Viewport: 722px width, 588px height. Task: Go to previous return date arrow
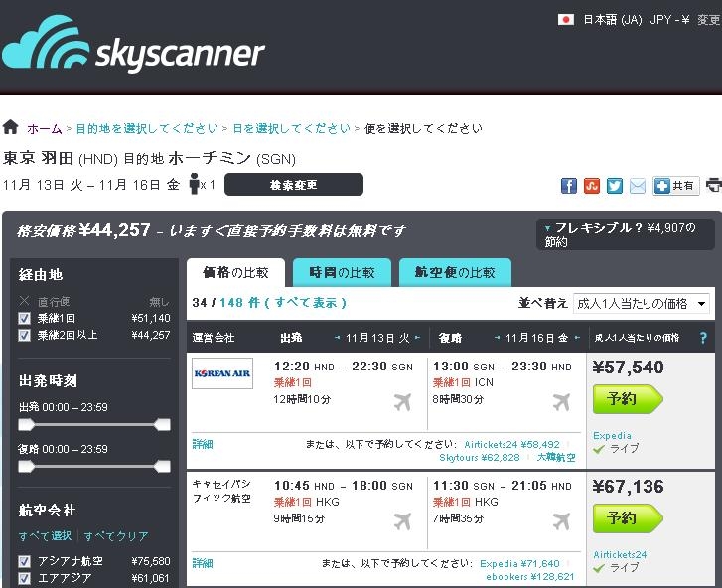coord(497,338)
